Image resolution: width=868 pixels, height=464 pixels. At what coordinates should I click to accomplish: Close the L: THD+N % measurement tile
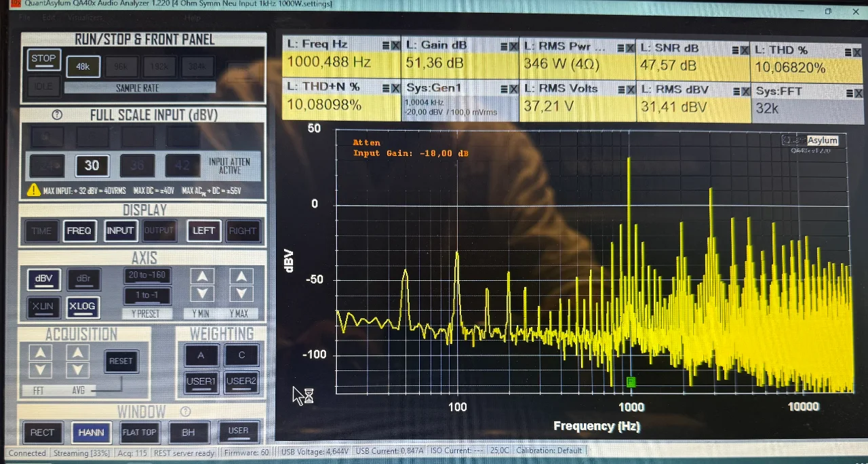tap(395, 88)
